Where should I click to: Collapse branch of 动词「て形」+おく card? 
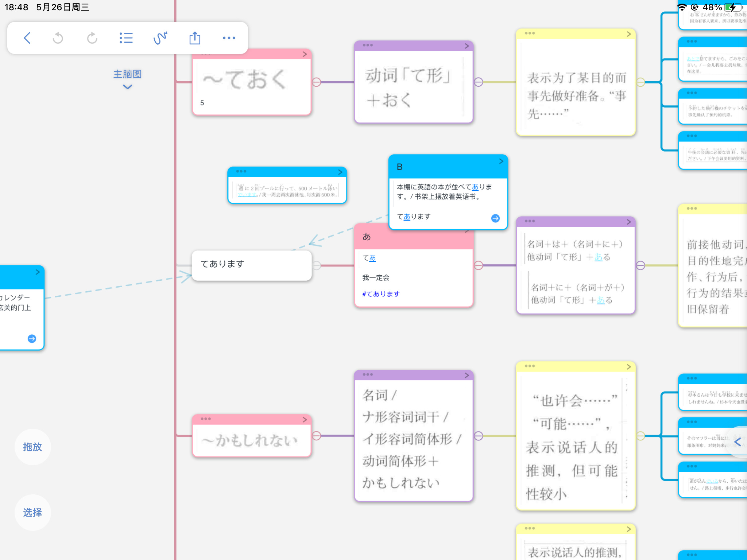478,82
